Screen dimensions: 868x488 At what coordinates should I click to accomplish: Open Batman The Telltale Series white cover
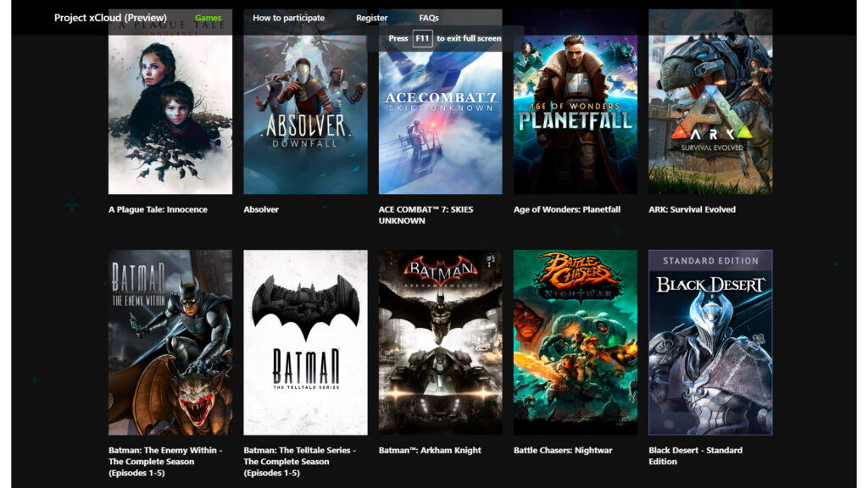click(305, 342)
